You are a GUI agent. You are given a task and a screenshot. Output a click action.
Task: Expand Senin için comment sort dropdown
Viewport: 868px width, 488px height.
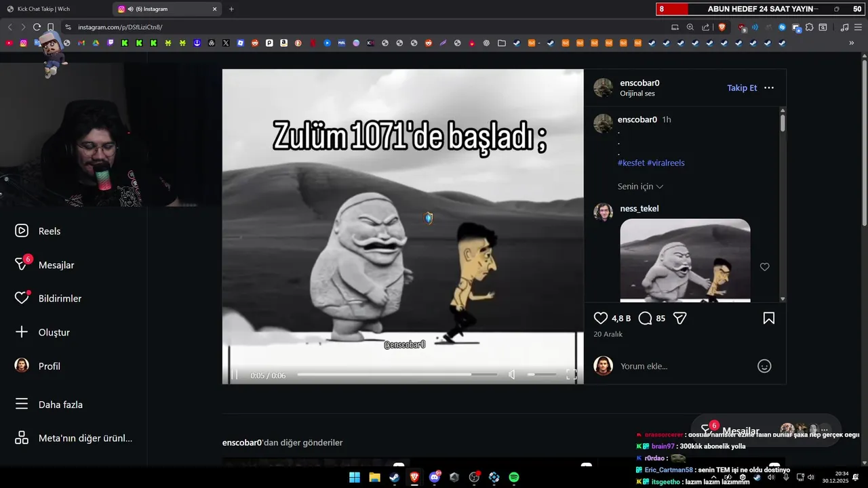pyautogui.click(x=640, y=186)
